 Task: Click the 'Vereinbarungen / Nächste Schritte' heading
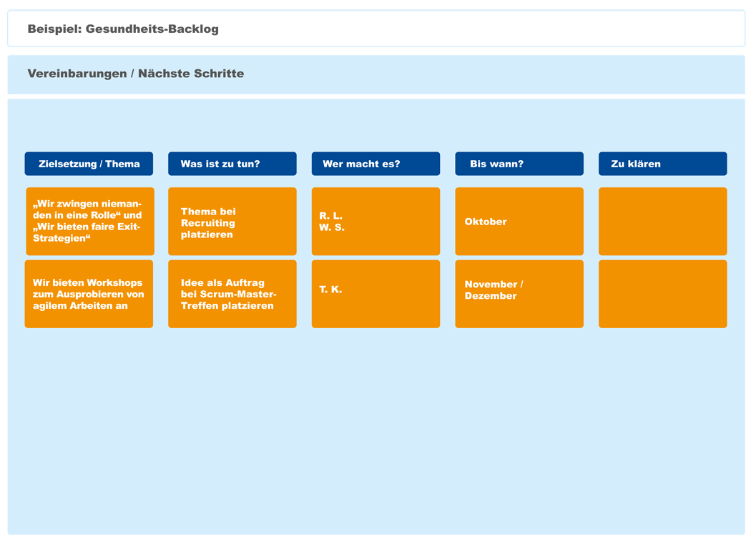(135, 74)
